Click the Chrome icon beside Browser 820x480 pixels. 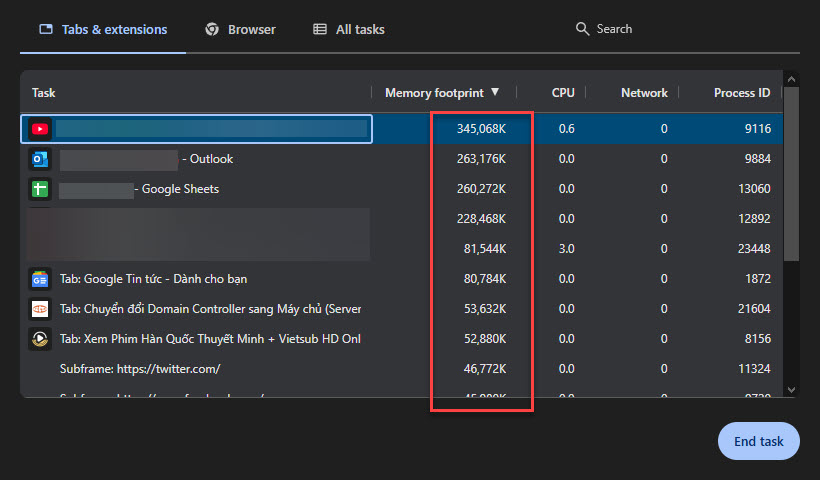coord(212,30)
